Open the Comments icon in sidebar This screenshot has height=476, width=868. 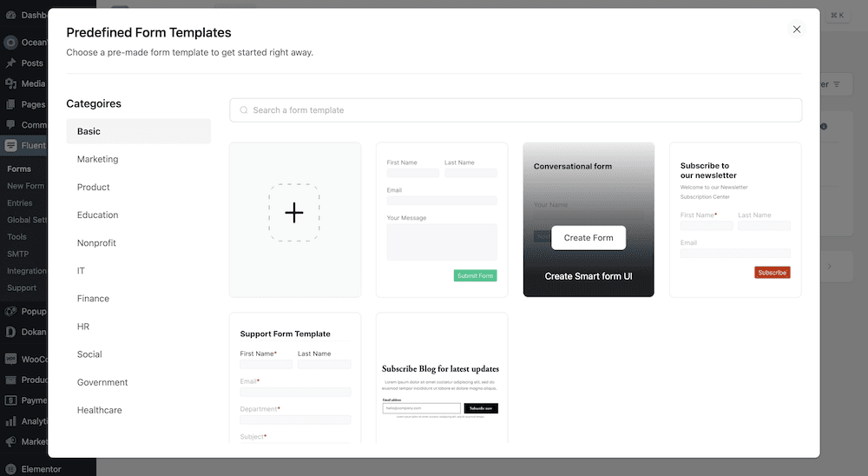point(10,125)
